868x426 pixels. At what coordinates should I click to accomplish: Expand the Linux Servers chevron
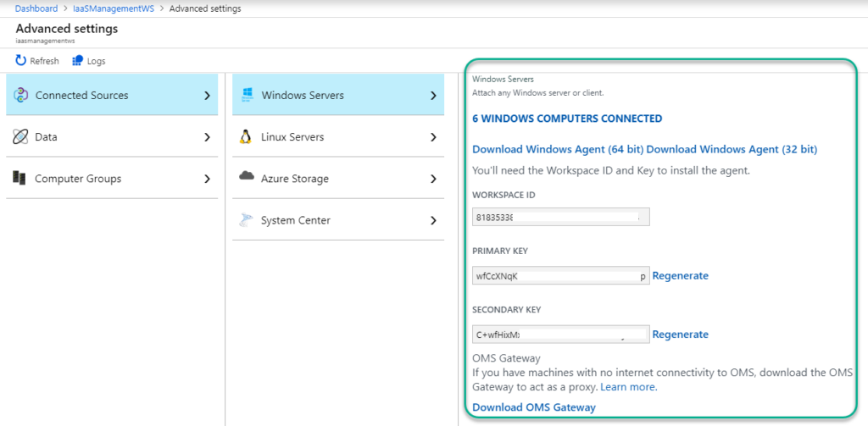click(433, 137)
